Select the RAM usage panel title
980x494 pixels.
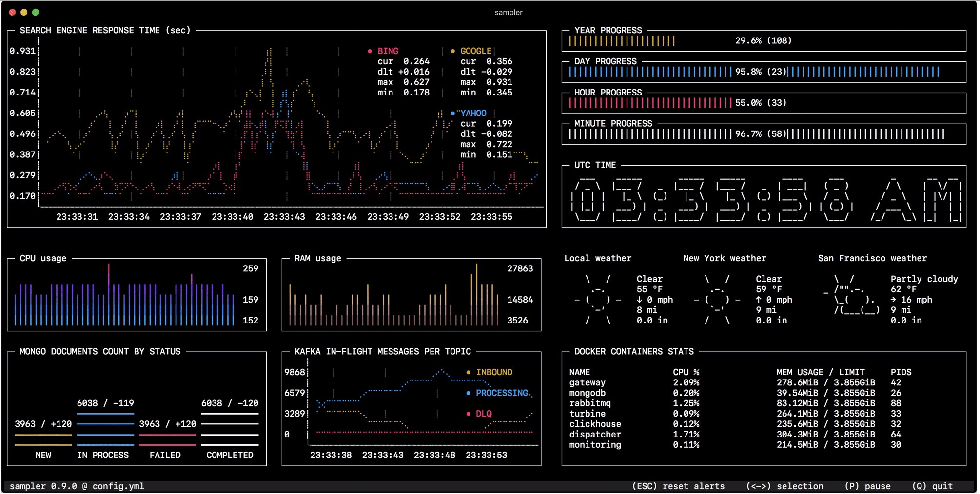[x=318, y=258]
